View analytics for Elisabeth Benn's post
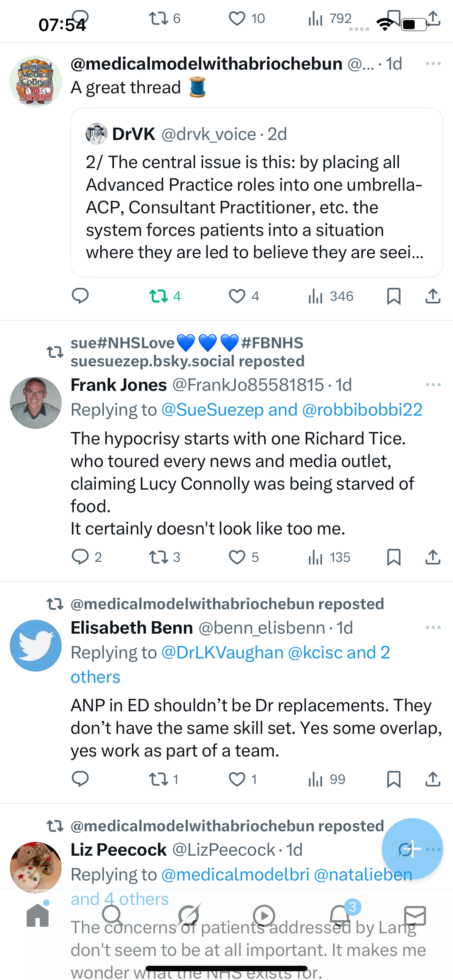The image size is (453, 980). (x=316, y=779)
